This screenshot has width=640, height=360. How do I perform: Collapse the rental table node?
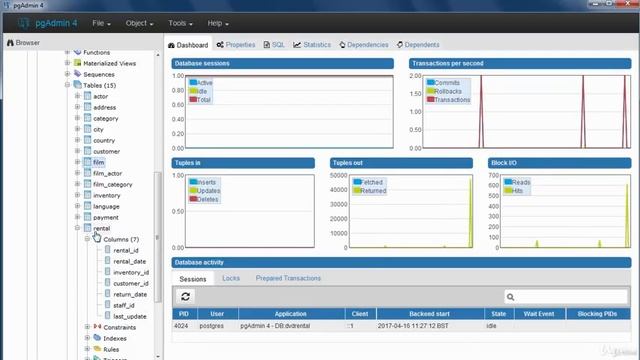tap(77, 228)
